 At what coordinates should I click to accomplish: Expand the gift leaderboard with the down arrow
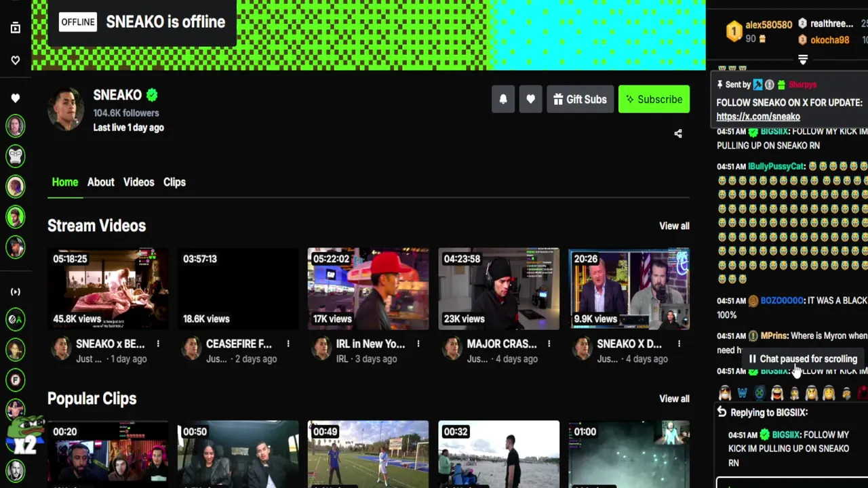tap(803, 60)
